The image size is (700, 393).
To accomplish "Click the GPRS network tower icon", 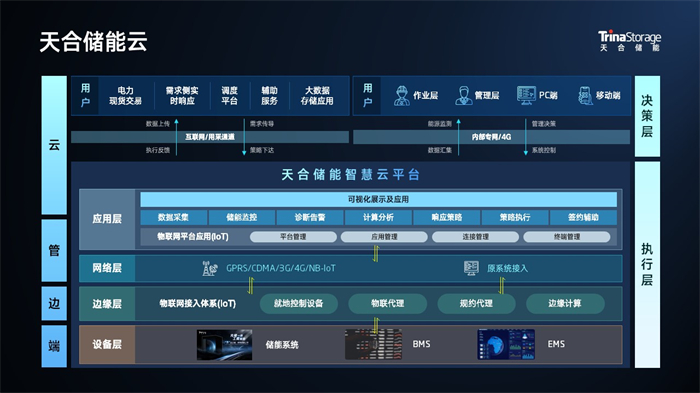I will click(210, 268).
